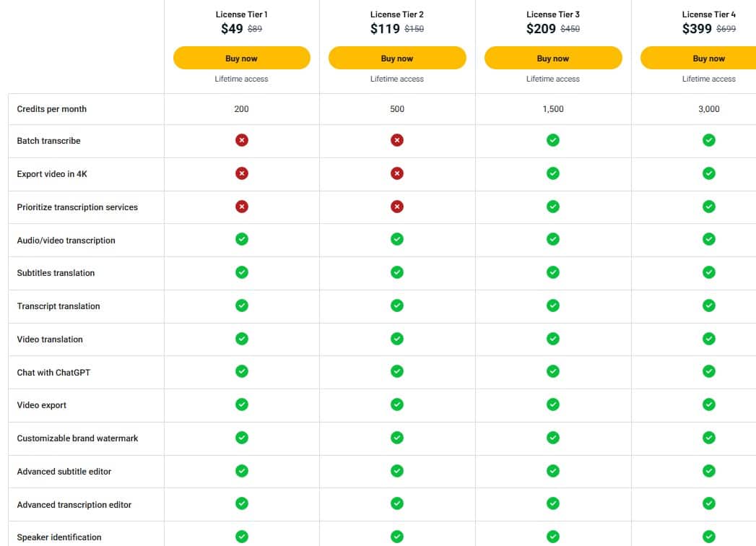This screenshot has height=546, width=756.
Task: Click the Credits per month row label
Action: [x=52, y=109]
